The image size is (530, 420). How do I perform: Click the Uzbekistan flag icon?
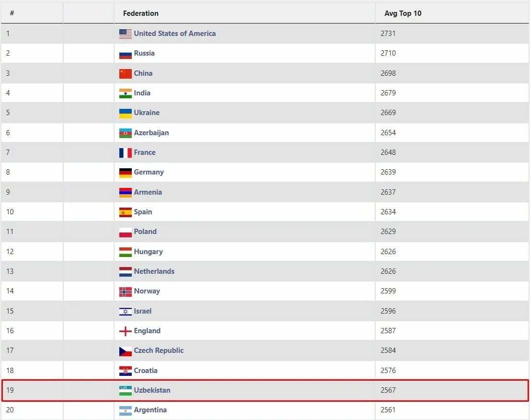click(x=126, y=391)
